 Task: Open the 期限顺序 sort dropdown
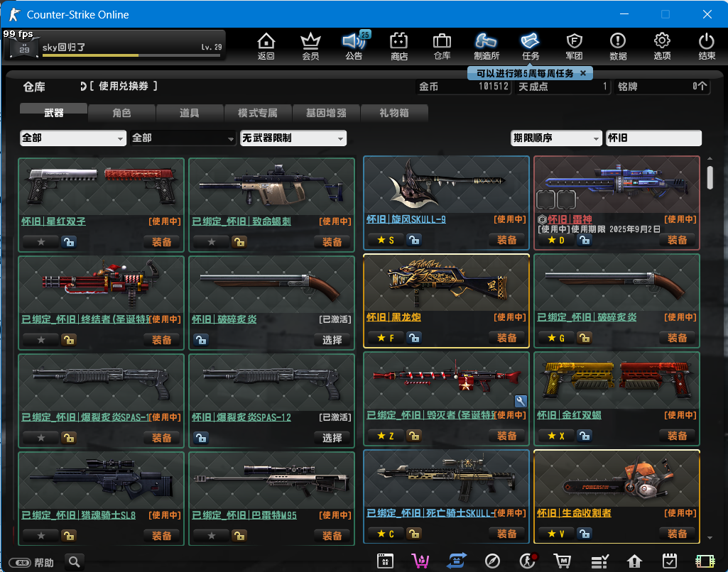point(556,138)
